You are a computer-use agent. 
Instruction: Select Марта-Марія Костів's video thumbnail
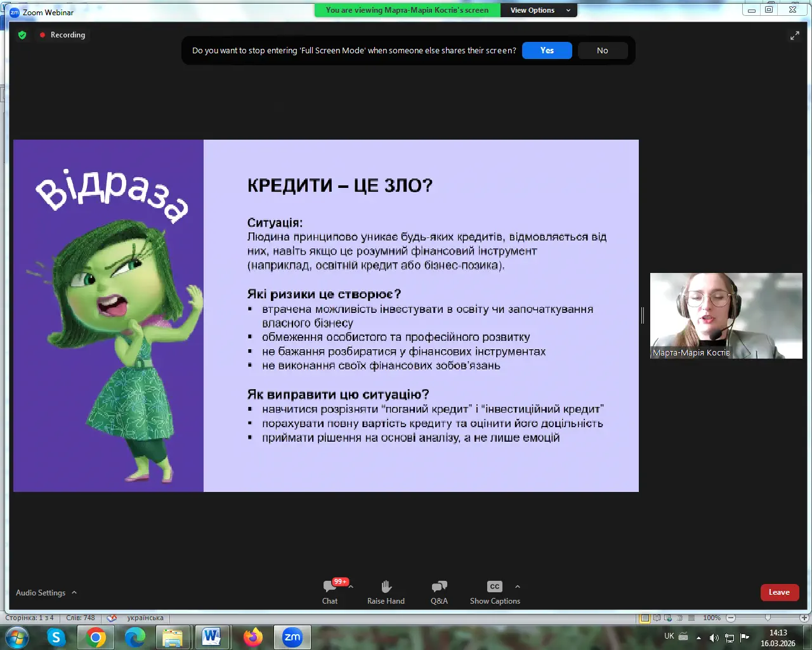[x=726, y=315]
